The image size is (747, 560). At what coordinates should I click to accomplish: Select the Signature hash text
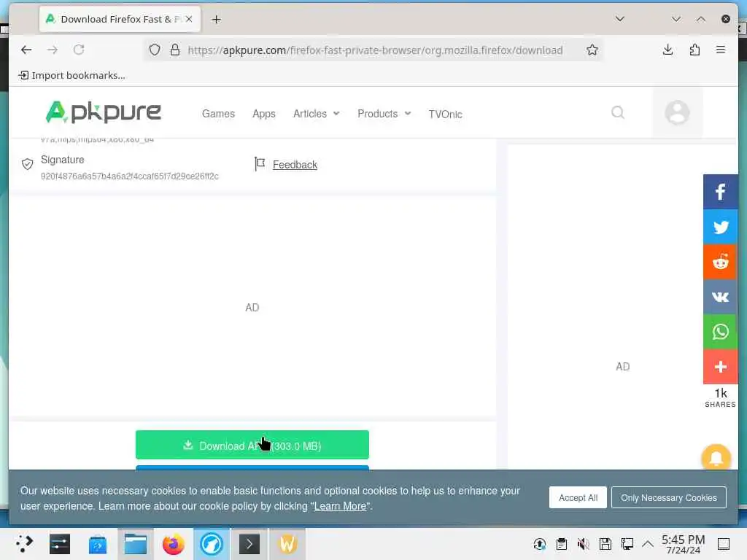tap(130, 176)
